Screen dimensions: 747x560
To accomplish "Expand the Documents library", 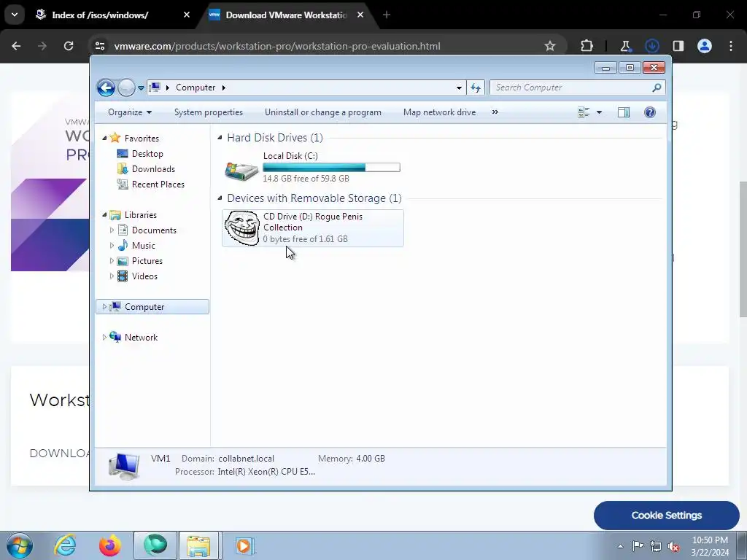I will pyautogui.click(x=112, y=230).
